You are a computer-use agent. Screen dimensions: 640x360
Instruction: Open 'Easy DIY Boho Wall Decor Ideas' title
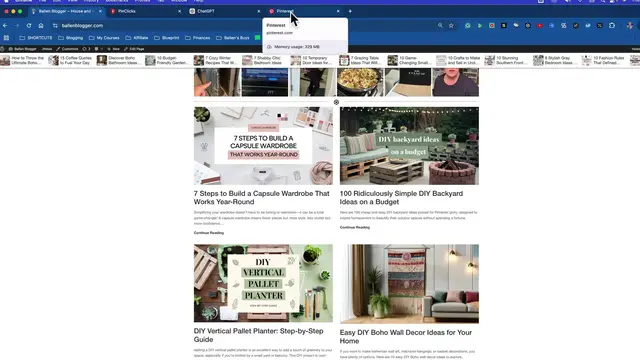pyautogui.click(x=406, y=337)
